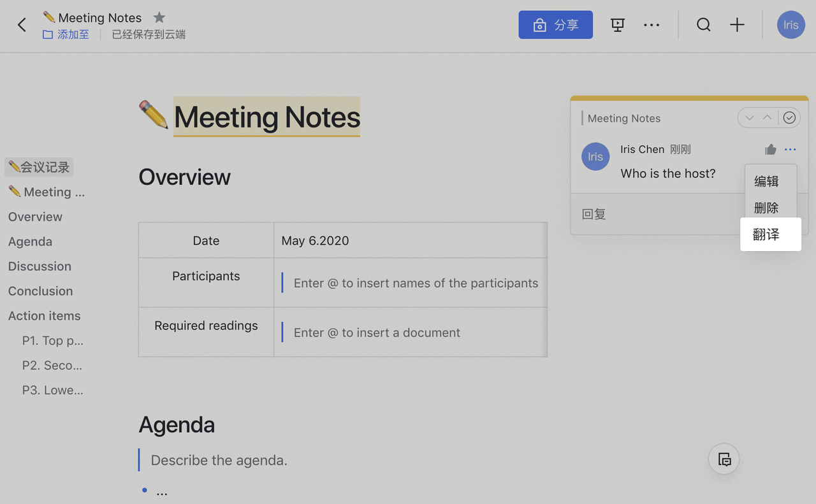Open the top bar more options menu
The image size is (816, 504).
pos(651,25)
